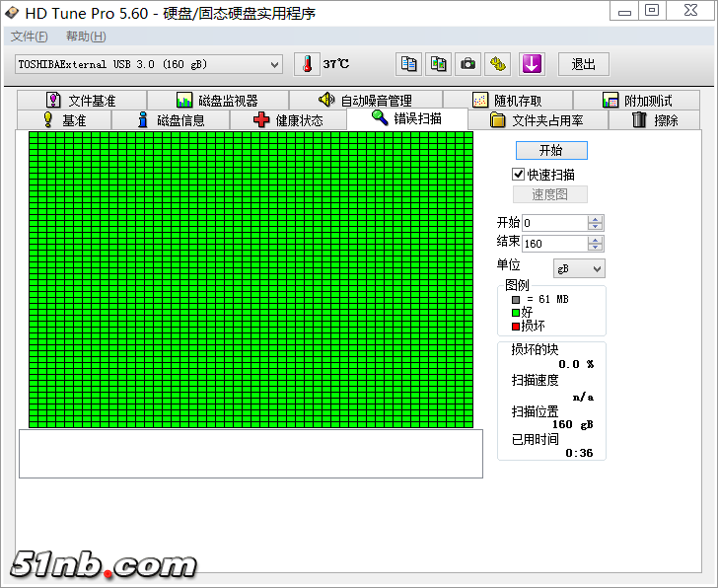Open the 单位 gB unit dropdown
This screenshot has width=718, height=588.
(579, 268)
